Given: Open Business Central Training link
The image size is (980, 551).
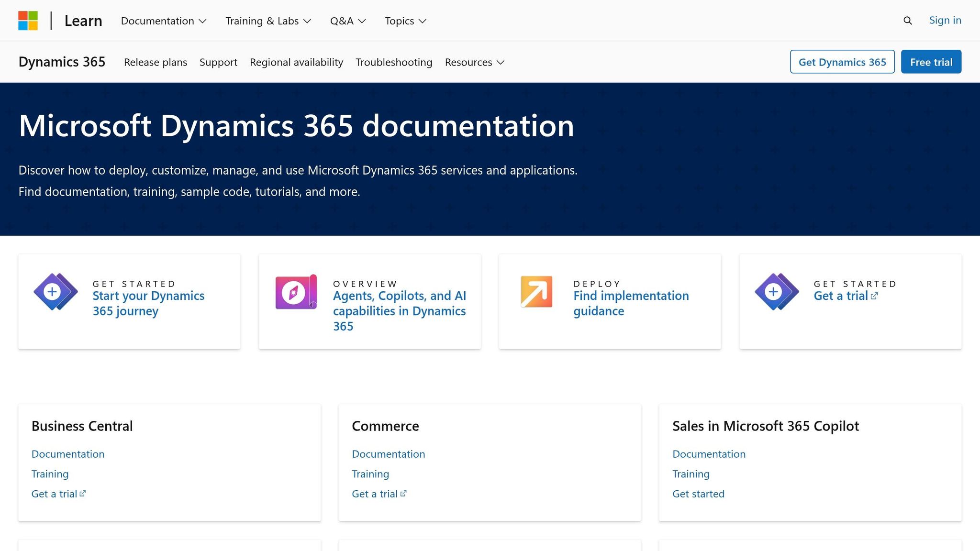Looking at the screenshot, I should point(50,474).
